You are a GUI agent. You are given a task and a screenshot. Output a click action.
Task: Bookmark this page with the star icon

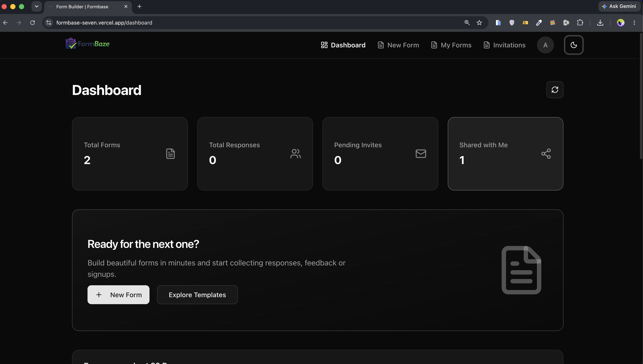pyautogui.click(x=479, y=23)
